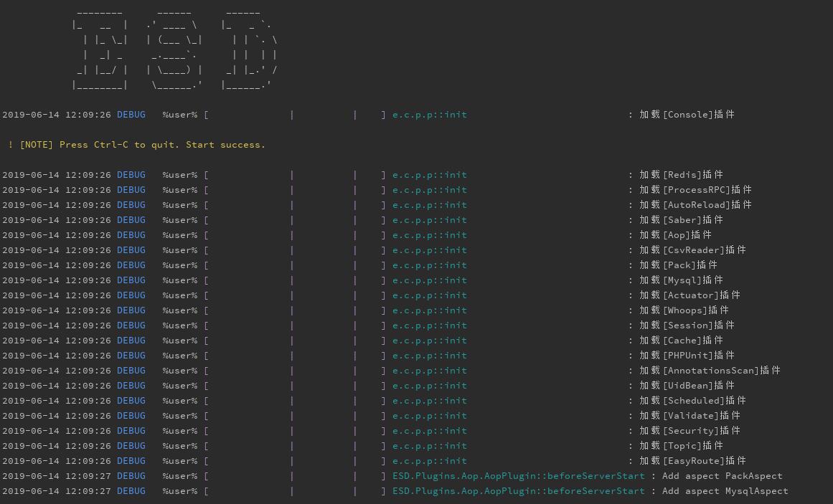Select the '加载[Validate]插件' log text
833x504 pixels.
[689, 416]
